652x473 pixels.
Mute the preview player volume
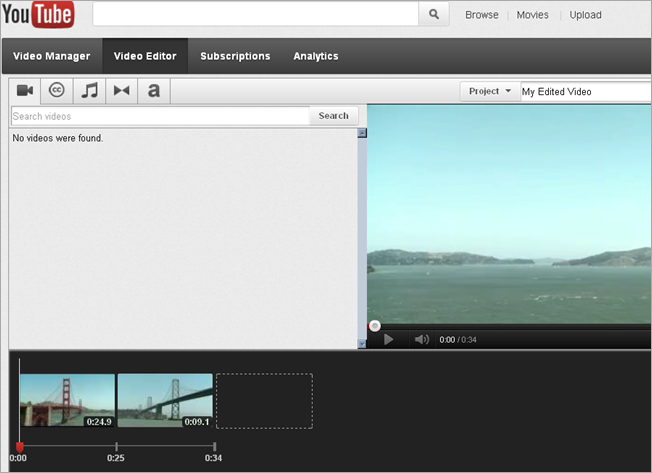click(x=421, y=340)
